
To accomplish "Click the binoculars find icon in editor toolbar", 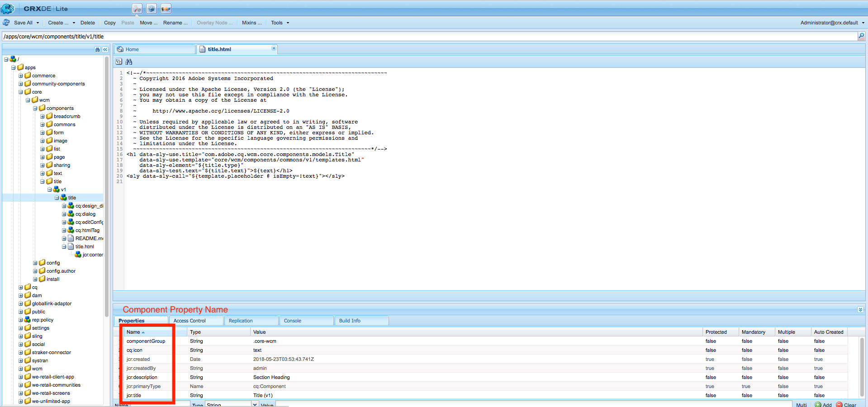I will point(129,62).
